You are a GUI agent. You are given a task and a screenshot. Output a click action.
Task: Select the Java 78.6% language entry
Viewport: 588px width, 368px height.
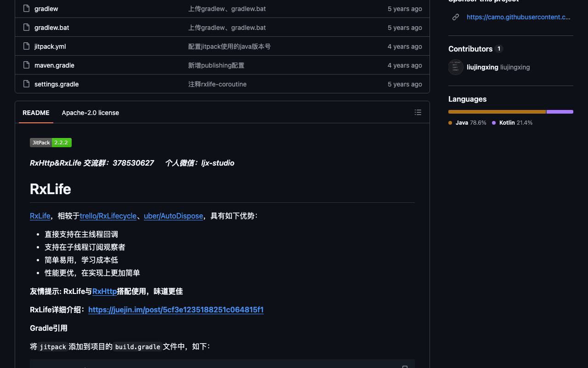[x=467, y=123]
